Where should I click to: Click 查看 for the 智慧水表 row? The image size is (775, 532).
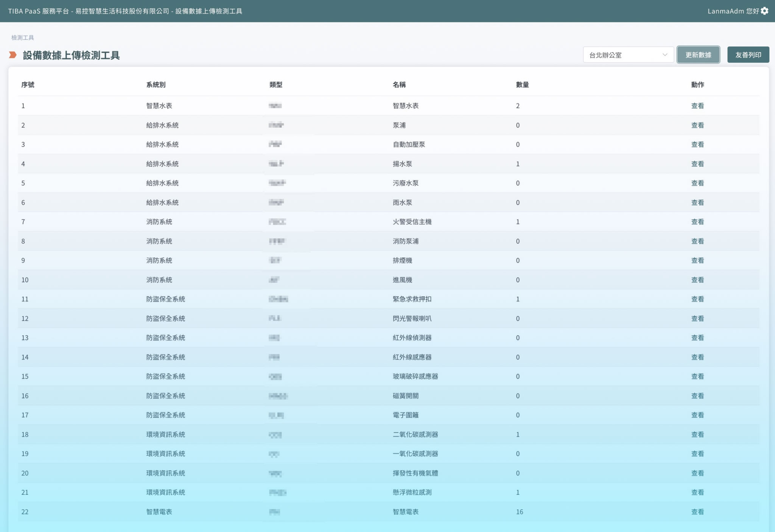tap(697, 106)
